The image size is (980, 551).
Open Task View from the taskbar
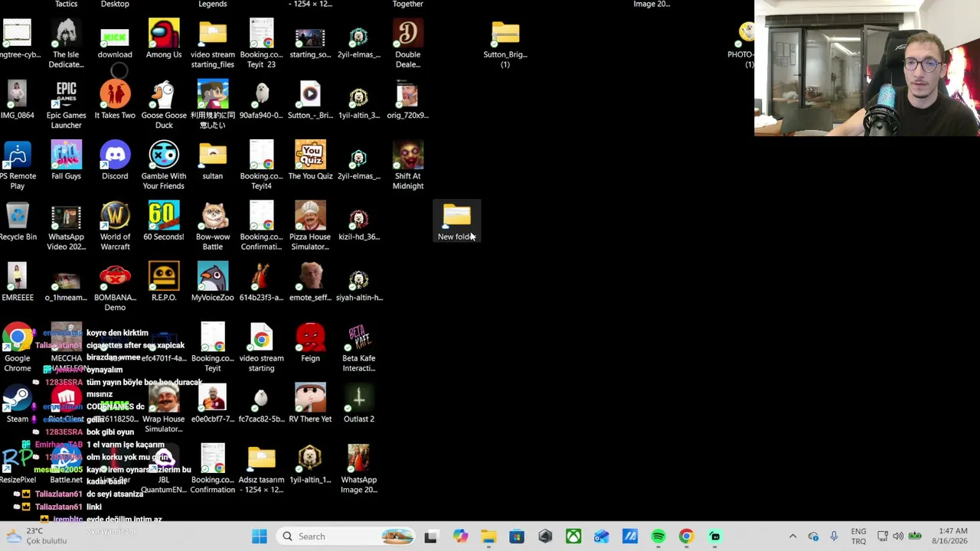430,536
